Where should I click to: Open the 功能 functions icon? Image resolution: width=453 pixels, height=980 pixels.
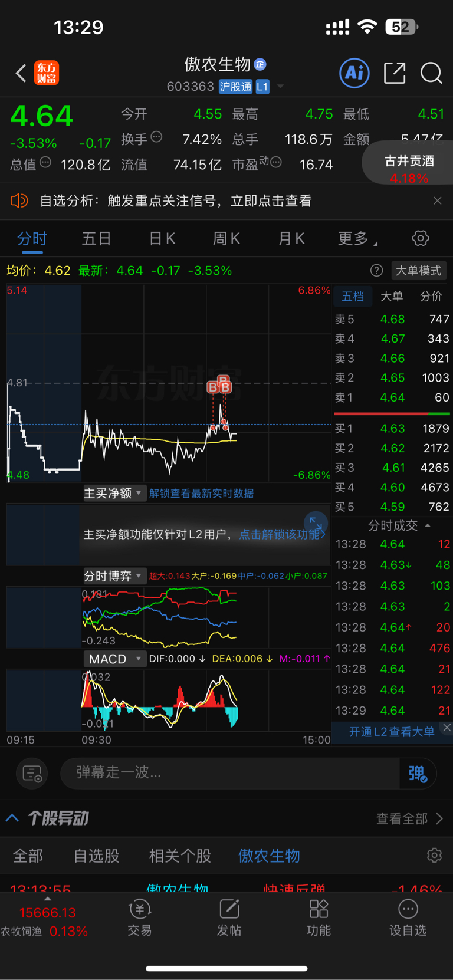pos(319,918)
